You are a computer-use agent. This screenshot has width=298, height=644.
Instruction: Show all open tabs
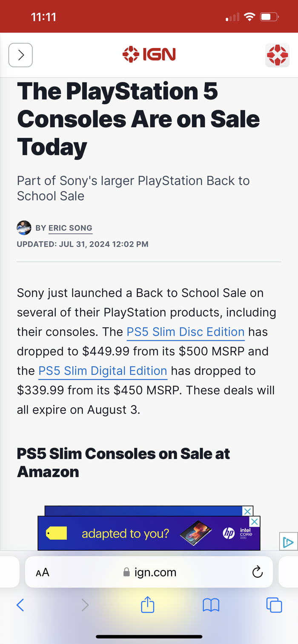click(x=275, y=604)
